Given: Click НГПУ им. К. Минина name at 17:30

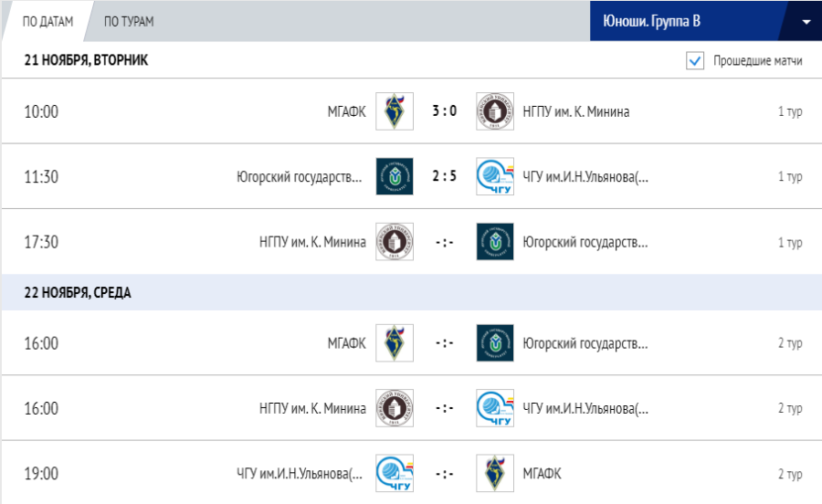Looking at the screenshot, I should pyautogui.click(x=312, y=242).
